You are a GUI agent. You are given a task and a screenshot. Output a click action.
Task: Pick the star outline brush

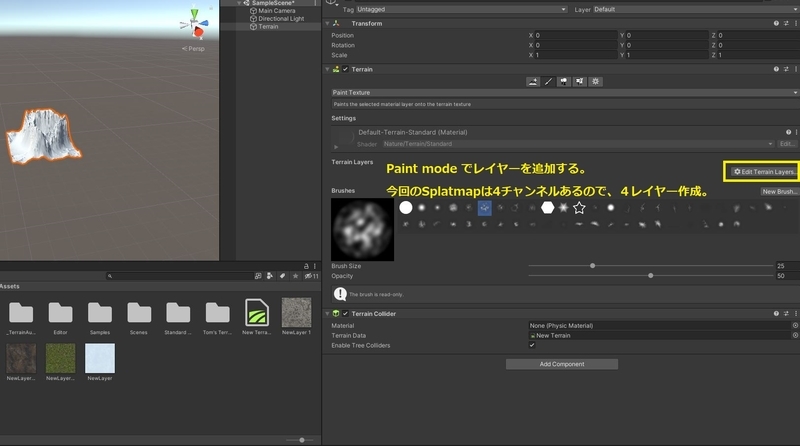point(579,208)
